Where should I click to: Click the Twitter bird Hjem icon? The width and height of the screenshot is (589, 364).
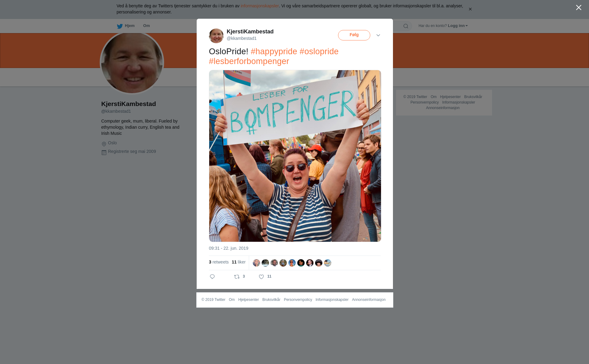pos(120,26)
